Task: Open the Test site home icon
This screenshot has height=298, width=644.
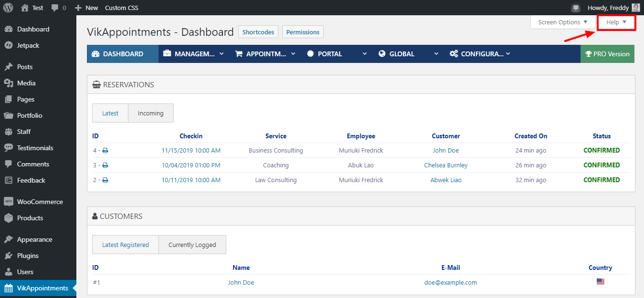Action: point(25,8)
